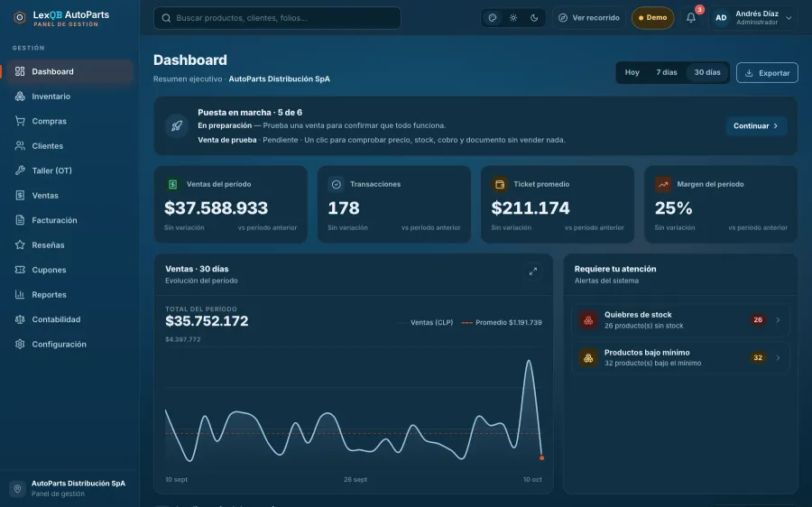Click the Reportes bar chart icon
Viewport: 812px width, 507px height.
pos(20,295)
